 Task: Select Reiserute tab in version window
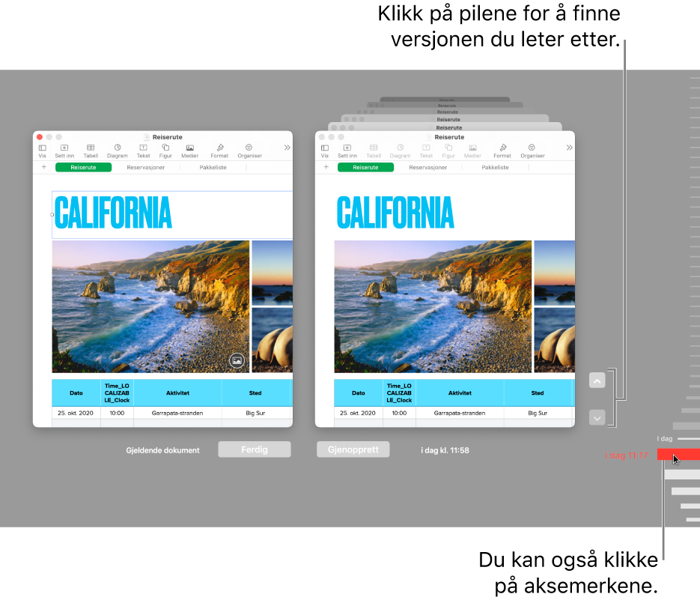[365, 168]
